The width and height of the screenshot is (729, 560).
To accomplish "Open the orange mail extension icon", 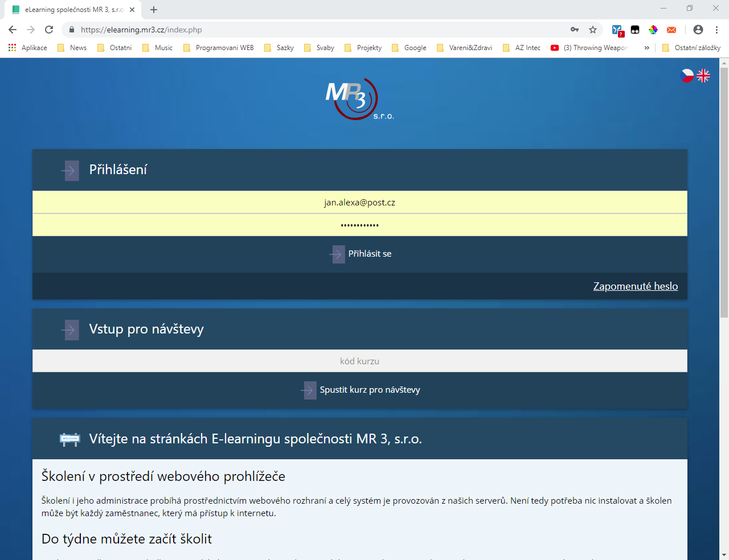I will (x=671, y=30).
